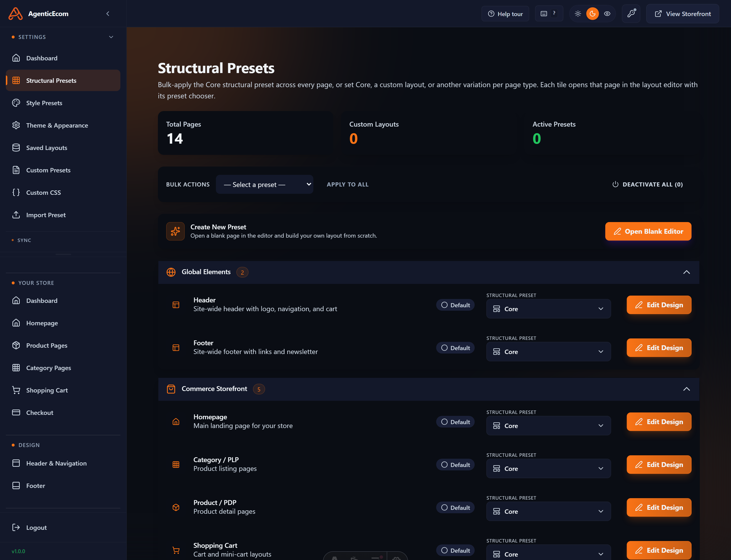Click the Header & Navigation panel icon
Viewport: 731px width, 560px height.
pyautogui.click(x=16, y=463)
